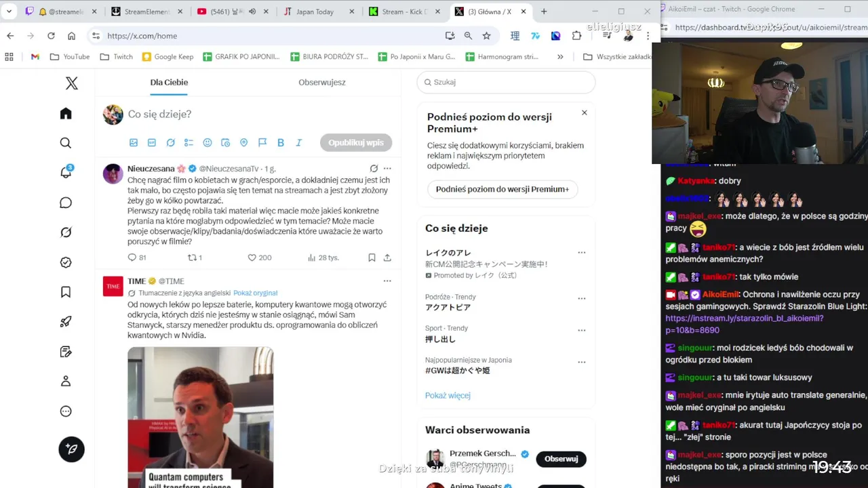Open Premium rocket icon in sidebar

pyautogui.click(x=66, y=322)
